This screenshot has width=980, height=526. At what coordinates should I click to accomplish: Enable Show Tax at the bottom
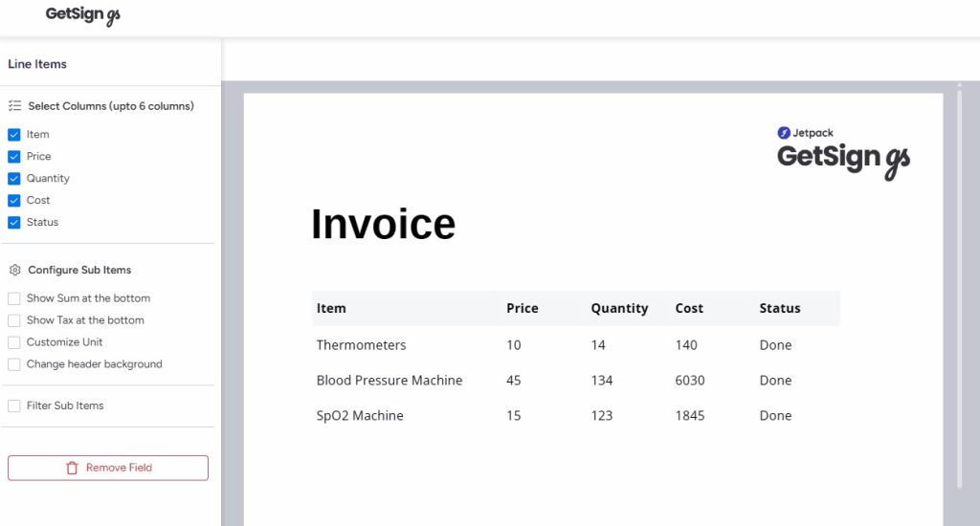pyautogui.click(x=14, y=320)
